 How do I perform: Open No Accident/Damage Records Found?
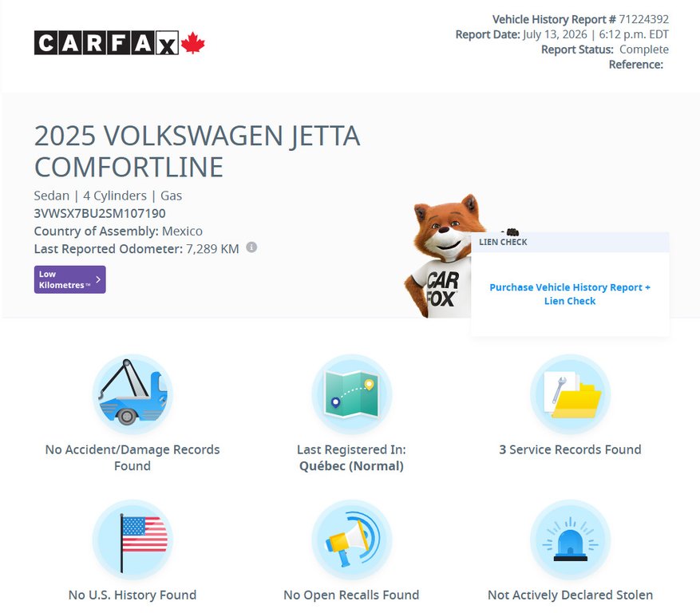(132, 457)
